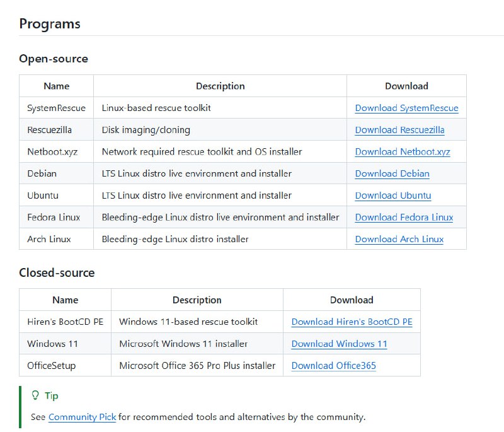Follow the Download Debian link

coord(392,173)
